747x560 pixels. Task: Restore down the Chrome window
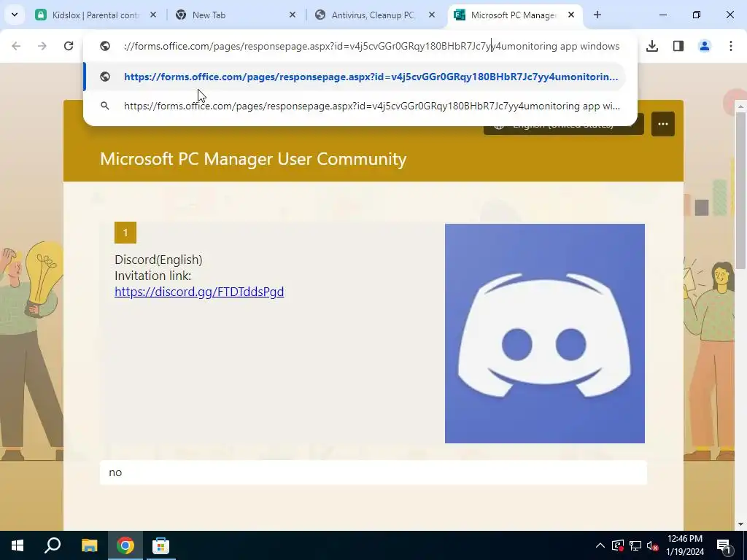coord(696,15)
